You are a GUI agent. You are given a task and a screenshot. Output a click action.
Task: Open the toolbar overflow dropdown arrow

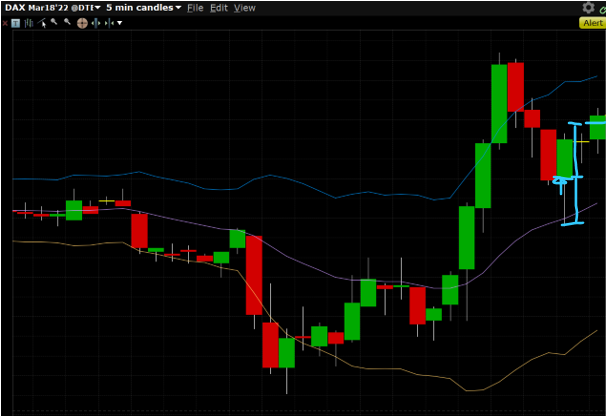tap(120, 23)
